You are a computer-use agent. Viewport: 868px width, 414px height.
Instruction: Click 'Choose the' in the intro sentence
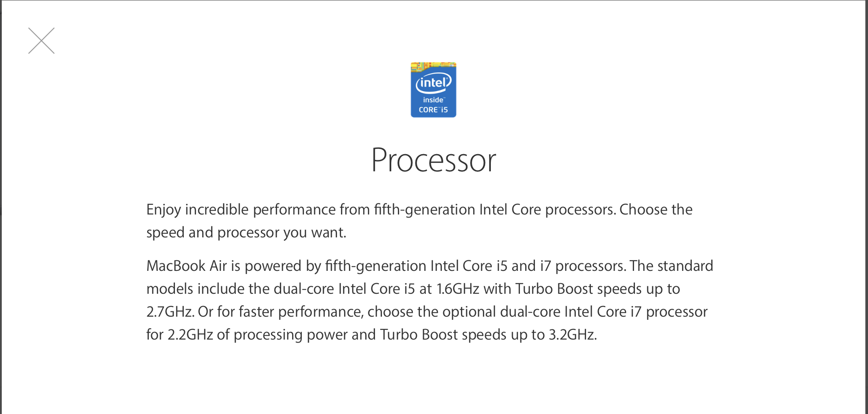(656, 210)
